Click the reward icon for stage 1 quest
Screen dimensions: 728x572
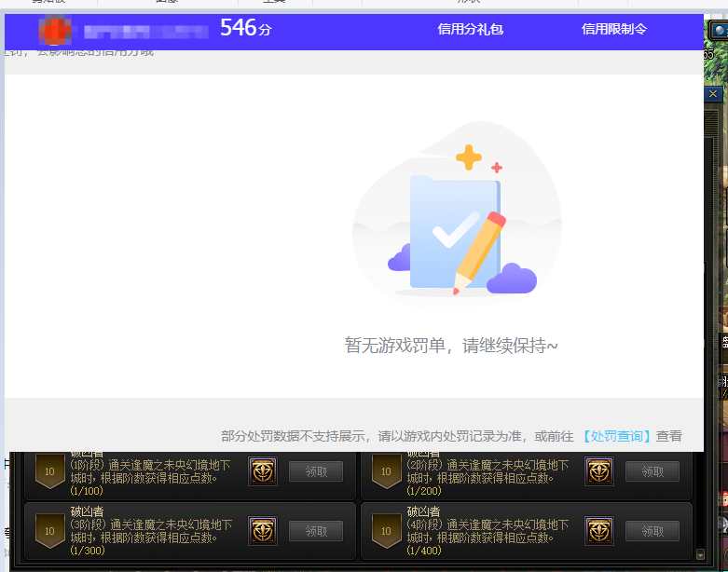(x=262, y=472)
